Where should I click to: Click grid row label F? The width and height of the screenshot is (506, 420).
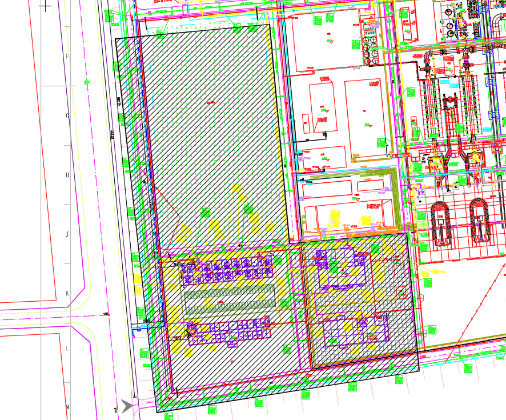click(67, 56)
